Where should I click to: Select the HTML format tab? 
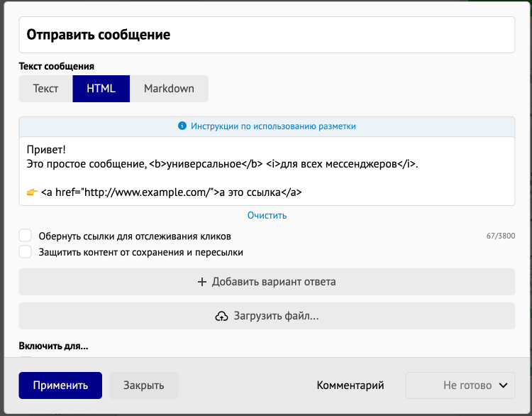tap(101, 89)
